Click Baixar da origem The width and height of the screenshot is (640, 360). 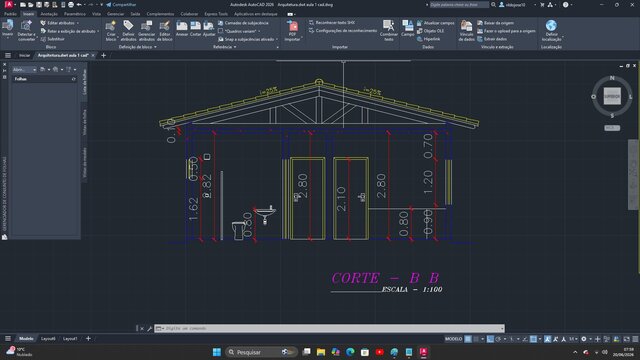496,23
